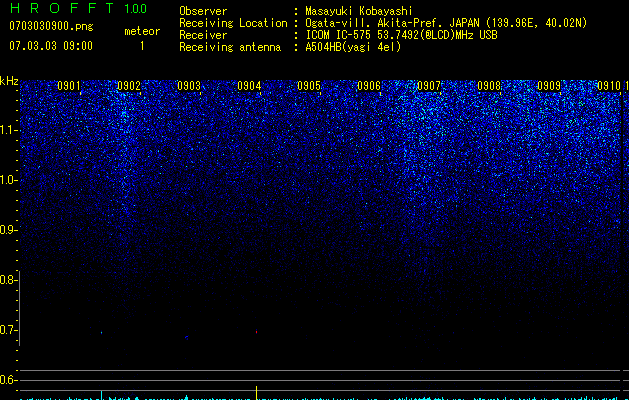
Task: Click the 0906 time marker
Action: click(369, 86)
